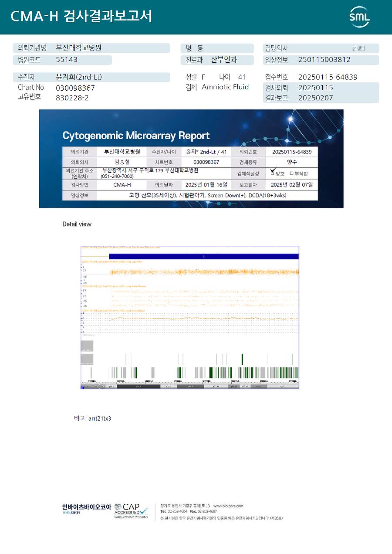This screenshot has height=554, width=392.
Task: Open the www.bio-core.com website link
Action: coord(228,506)
